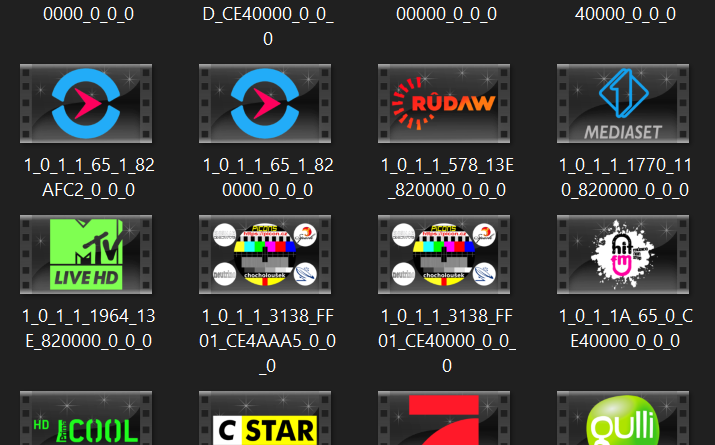This screenshot has width=715, height=445.
Task: Click file name 1_0_1_1A_65_0_CE40000_0_0_0
Action: pyautogui.click(x=626, y=328)
